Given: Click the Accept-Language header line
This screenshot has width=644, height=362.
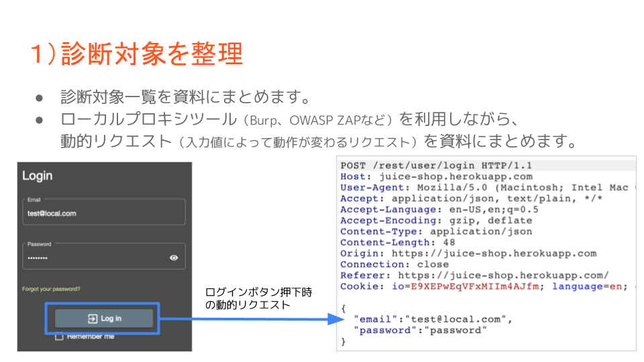Looking at the screenshot, I should point(439,209).
